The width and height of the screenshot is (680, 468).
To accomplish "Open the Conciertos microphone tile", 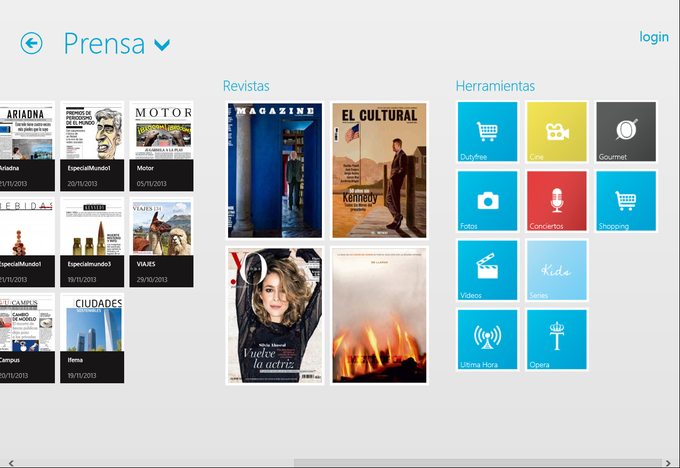I will [557, 201].
